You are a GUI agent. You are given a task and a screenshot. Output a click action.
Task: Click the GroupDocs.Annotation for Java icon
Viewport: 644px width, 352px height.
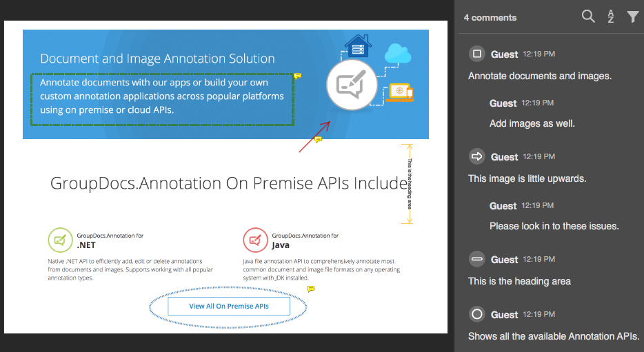point(255,240)
